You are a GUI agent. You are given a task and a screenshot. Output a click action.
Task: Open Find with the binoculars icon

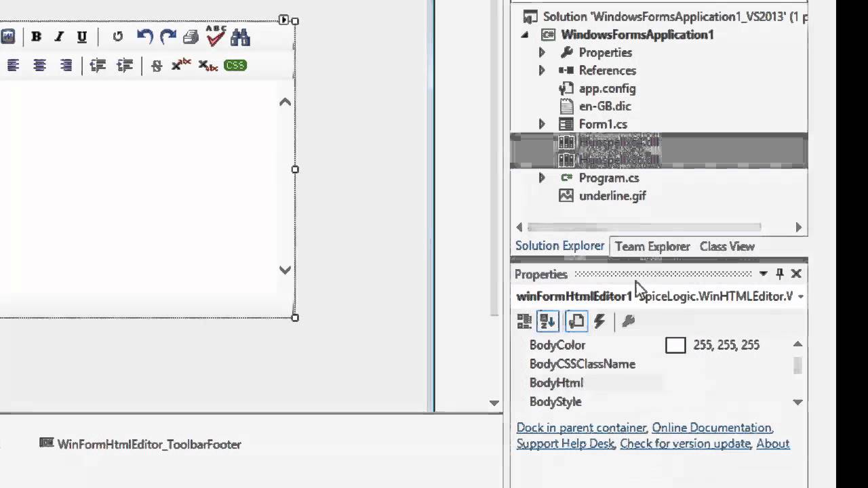click(x=241, y=37)
